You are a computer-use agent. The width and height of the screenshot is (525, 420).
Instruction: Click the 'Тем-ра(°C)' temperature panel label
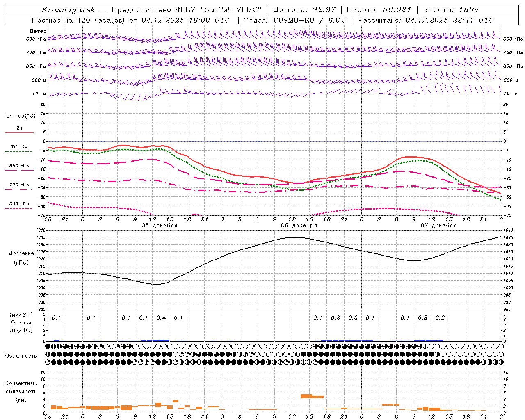click(x=19, y=116)
